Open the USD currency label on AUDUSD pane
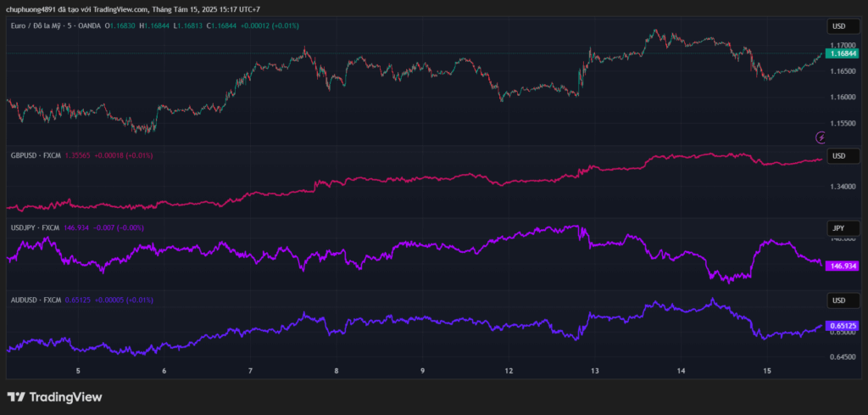868x415 pixels. click(839, 301)
